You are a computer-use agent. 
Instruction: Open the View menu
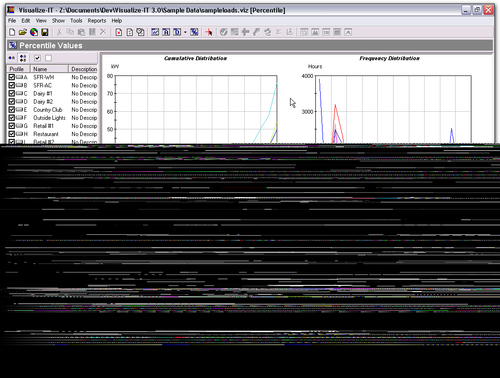(41, 21)
